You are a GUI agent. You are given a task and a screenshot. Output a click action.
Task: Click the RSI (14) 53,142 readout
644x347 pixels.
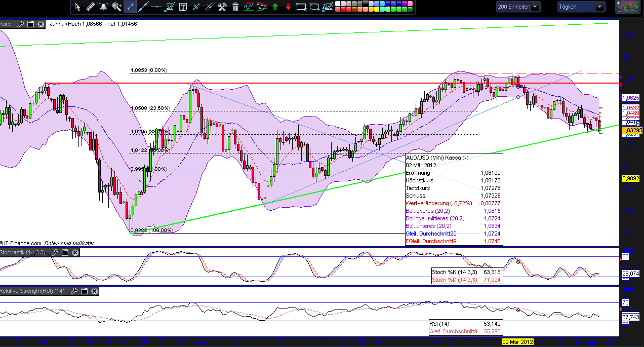(466, 324)
